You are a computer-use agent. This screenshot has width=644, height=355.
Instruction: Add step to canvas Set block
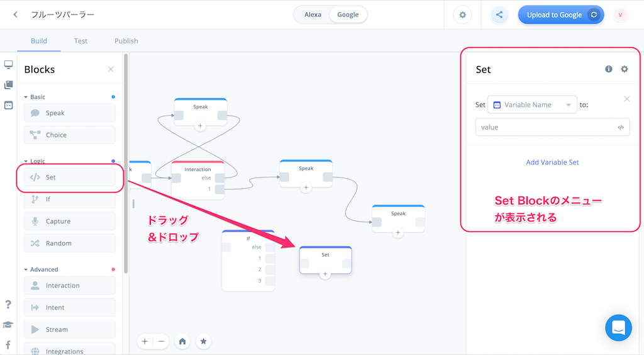[x=325, y=274]
